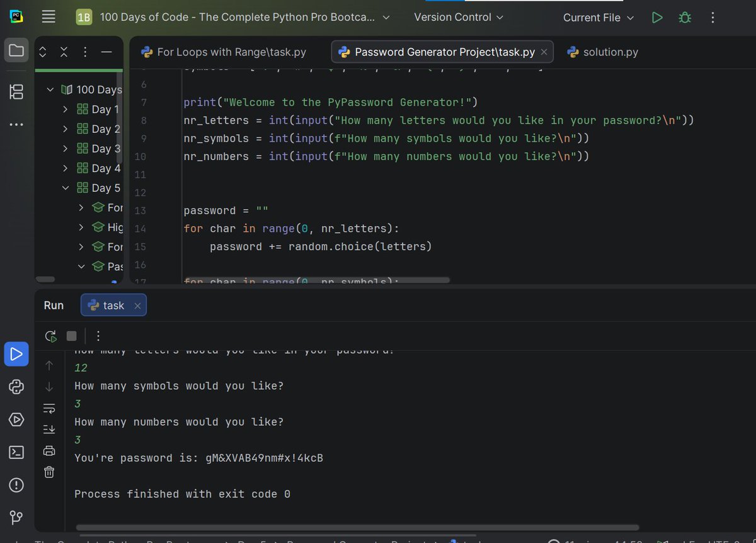Open the Terminal tool window

pos(16,452)
